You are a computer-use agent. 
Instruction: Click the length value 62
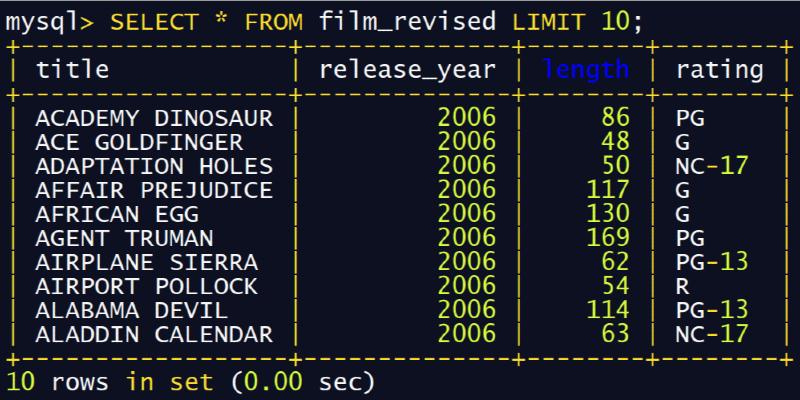(615, 262)
